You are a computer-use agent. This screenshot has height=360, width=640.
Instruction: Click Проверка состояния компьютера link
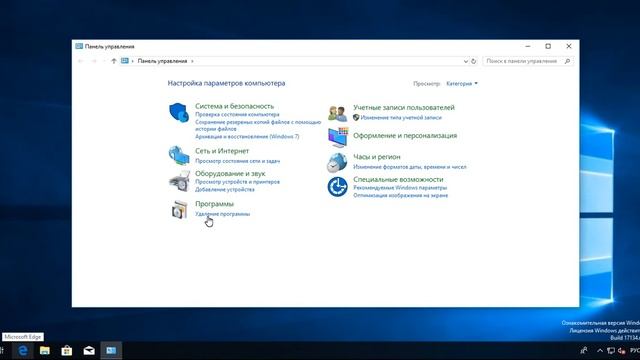237,115
